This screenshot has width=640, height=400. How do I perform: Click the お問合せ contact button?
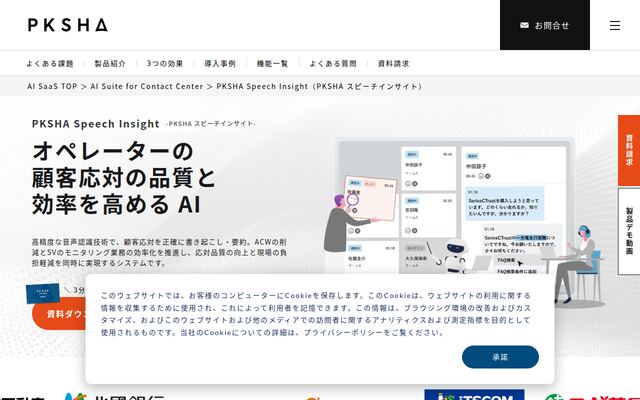coord(544,25)
